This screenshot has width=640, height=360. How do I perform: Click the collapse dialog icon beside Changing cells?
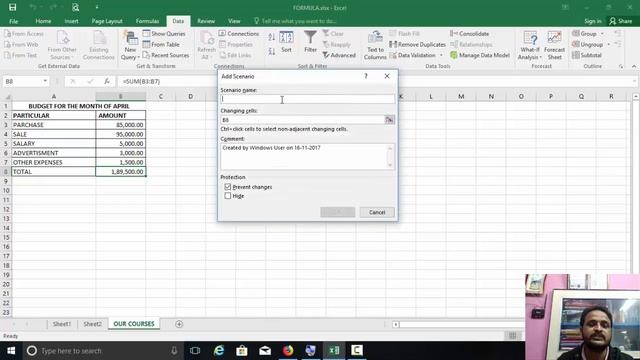389,120
